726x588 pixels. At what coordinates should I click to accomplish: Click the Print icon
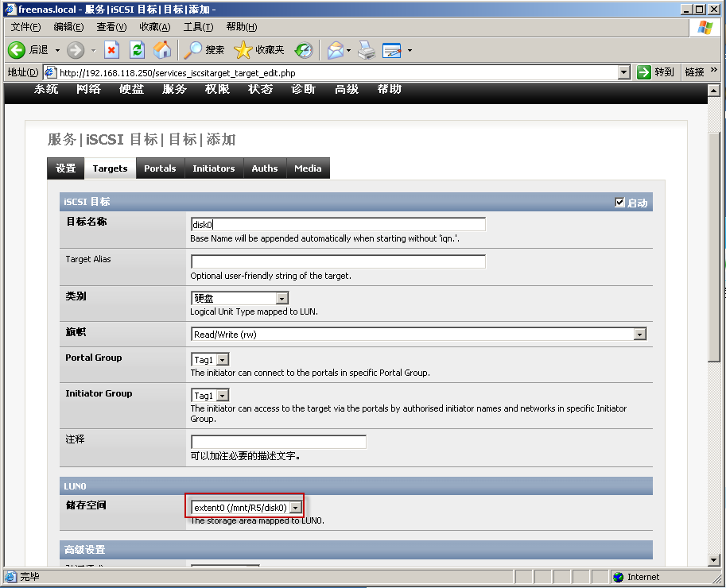(x=367, y=50)
